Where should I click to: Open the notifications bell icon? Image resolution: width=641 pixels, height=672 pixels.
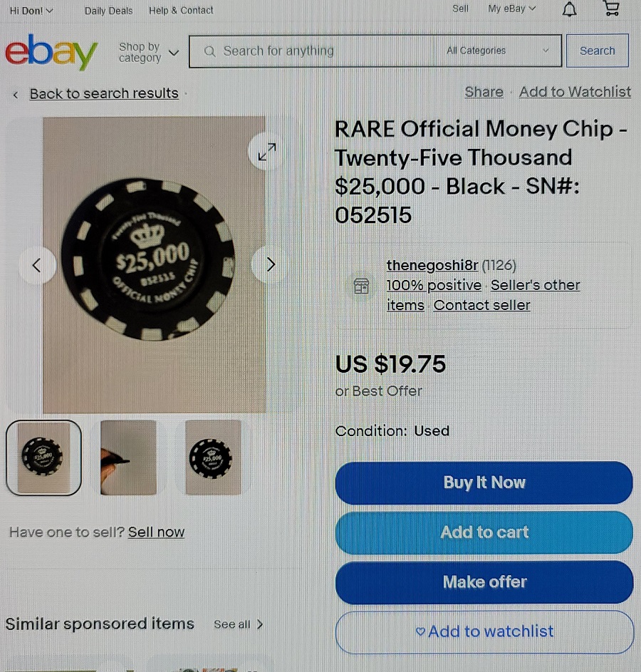569,9
